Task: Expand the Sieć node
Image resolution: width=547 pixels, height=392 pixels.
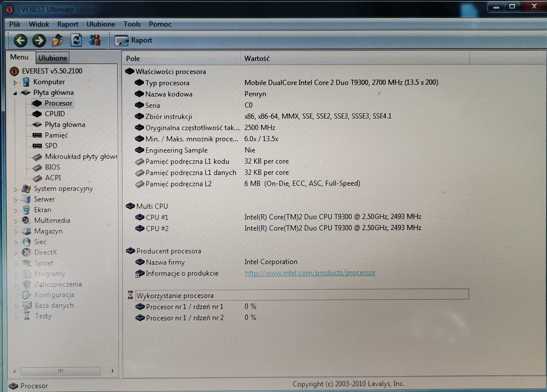Action: point(16,243)
